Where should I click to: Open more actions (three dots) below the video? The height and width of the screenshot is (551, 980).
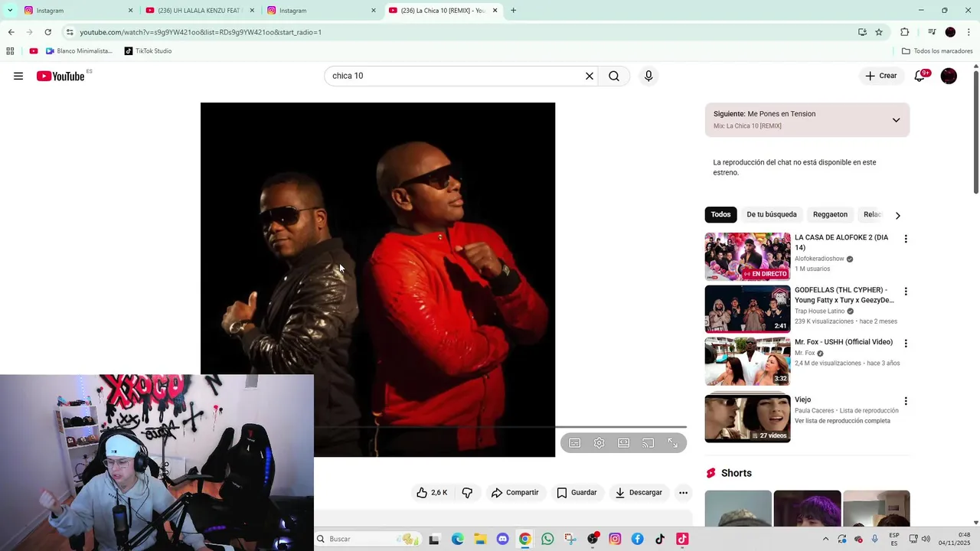(683, 493)
